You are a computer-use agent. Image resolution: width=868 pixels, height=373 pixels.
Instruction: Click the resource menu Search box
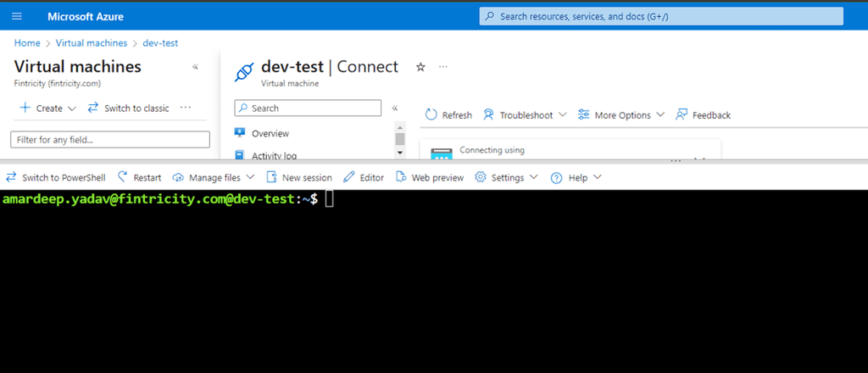(x=308, y=108)
